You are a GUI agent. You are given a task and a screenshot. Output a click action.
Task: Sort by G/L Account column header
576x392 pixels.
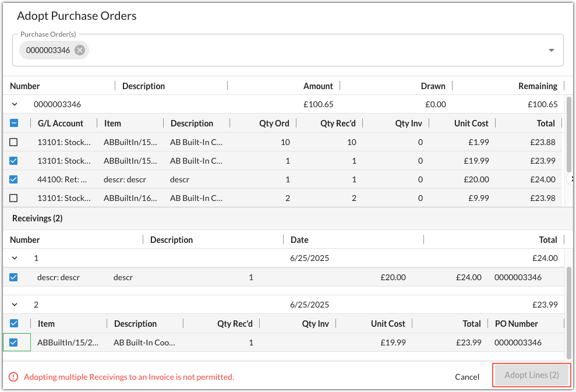pyautogui.click(x=61, y=123)
